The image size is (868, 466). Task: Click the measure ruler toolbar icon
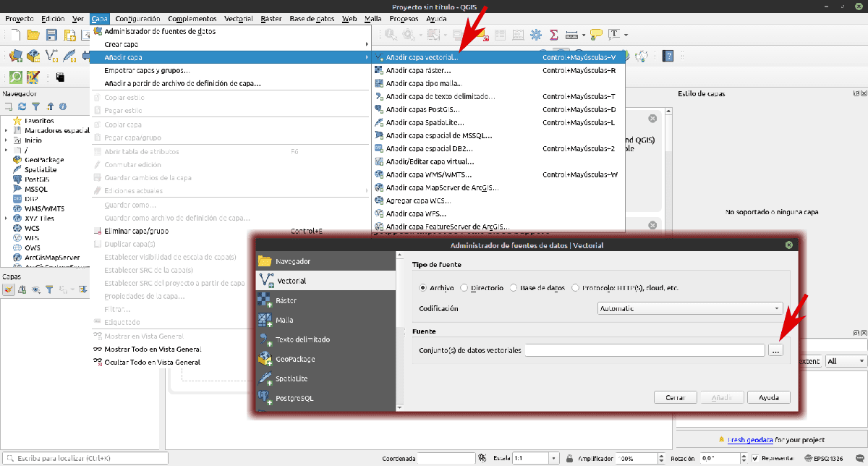click(x=571, y=35)
